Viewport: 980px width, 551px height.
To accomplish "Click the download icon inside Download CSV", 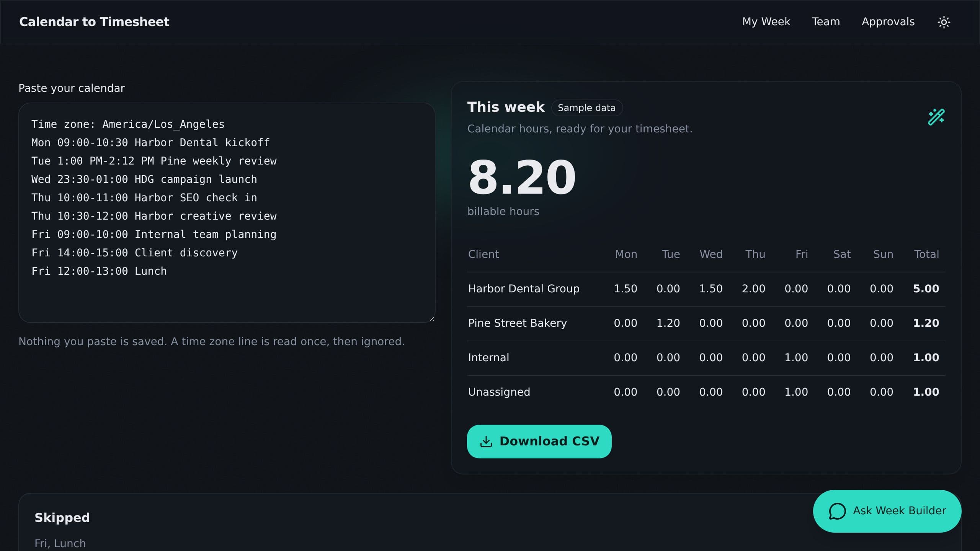I will (x=486, y=442).
